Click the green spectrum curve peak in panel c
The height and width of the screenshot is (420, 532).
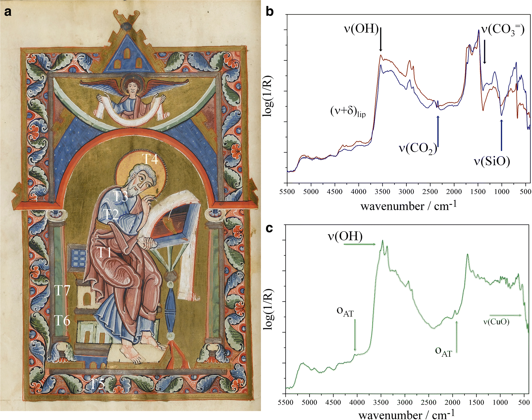click(383, 241)
